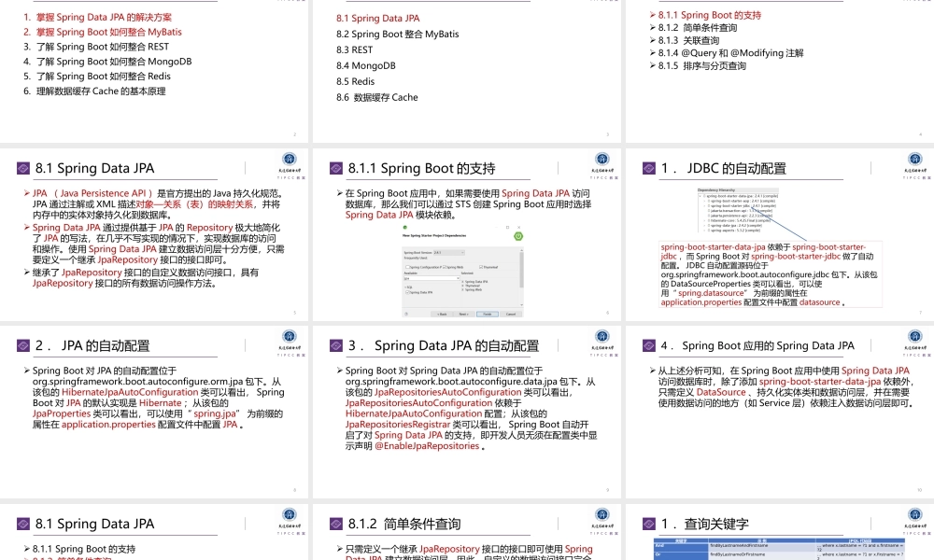Click the purple diamond icon beside "1. JDBC 的自动配置"

tap(649, 168)
